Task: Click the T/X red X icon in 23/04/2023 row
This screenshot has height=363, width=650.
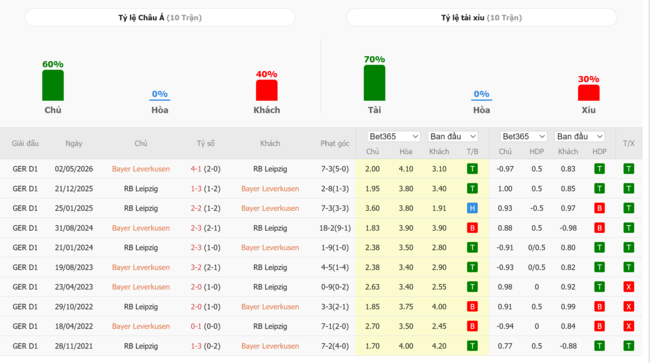Action: click(629, 287)
